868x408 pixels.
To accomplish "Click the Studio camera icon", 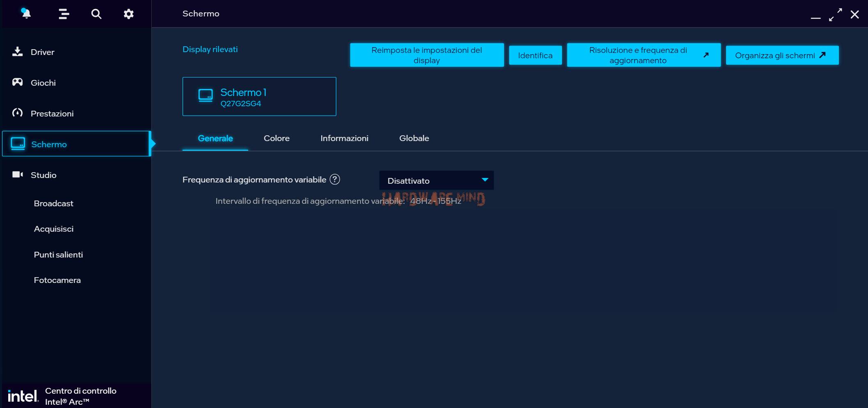I will (17, 175).
